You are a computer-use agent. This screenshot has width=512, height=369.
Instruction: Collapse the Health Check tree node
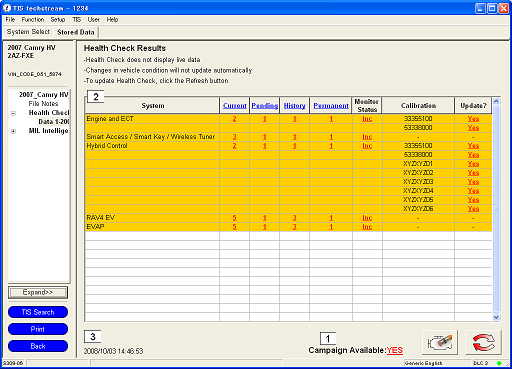click(13, 113)
